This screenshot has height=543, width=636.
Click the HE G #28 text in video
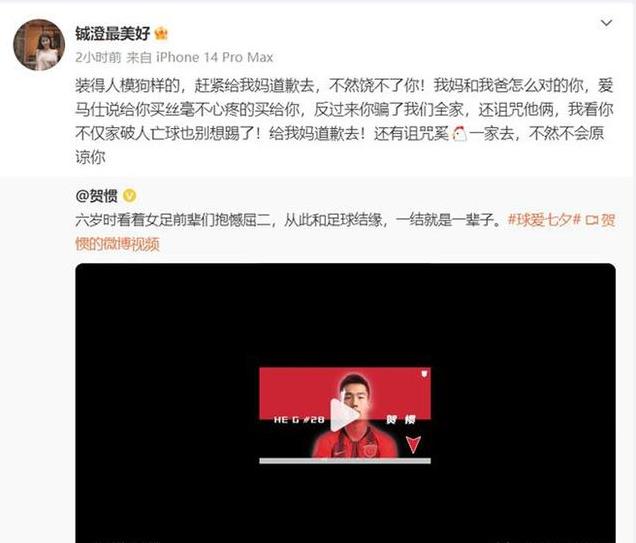[299, 419]
